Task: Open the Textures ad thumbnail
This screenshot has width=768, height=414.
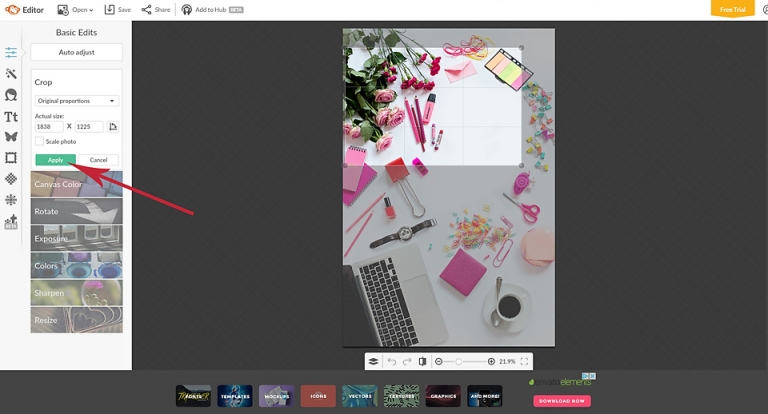Action: [402, 396]
